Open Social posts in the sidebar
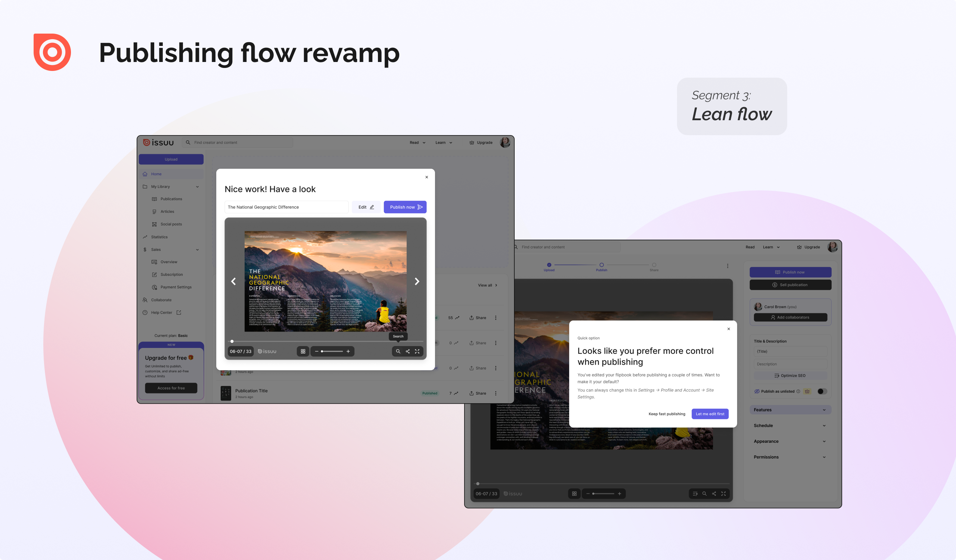The height and width of the screenshot is (560, 956). (171, 224)
